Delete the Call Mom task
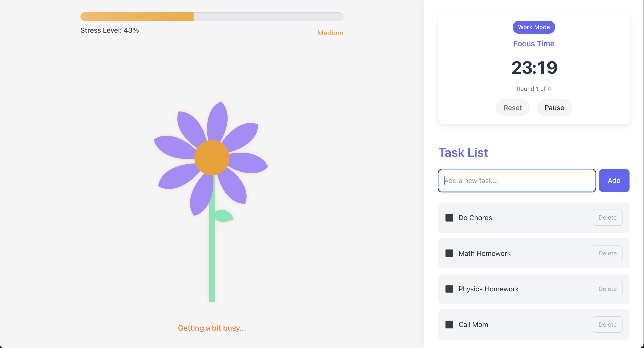644x348 pixels. (607, 325)
